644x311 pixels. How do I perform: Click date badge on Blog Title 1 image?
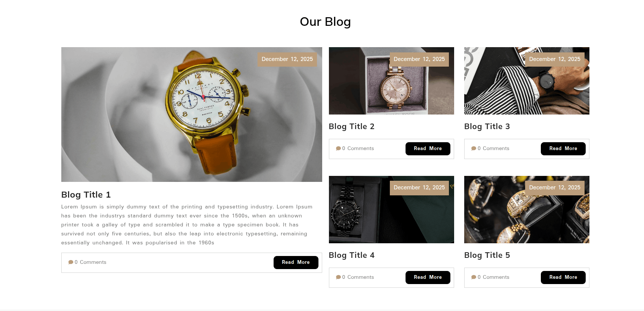(287, 59)
